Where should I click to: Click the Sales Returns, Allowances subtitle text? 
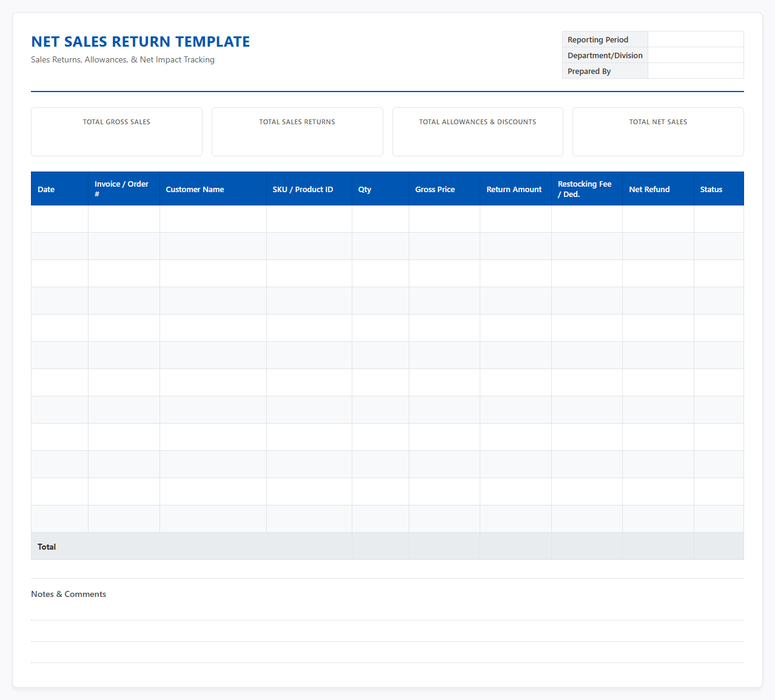tap(122, 59)
